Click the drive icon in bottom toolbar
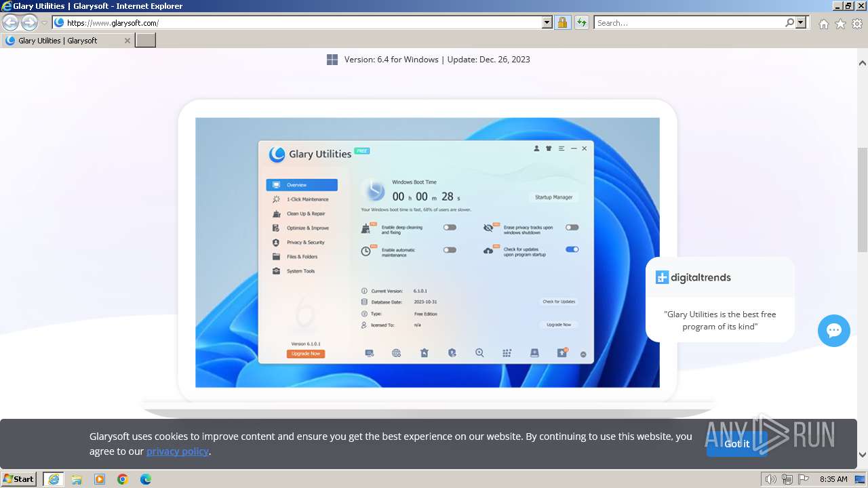The image size is (868, 488). (x=534, y=353)
